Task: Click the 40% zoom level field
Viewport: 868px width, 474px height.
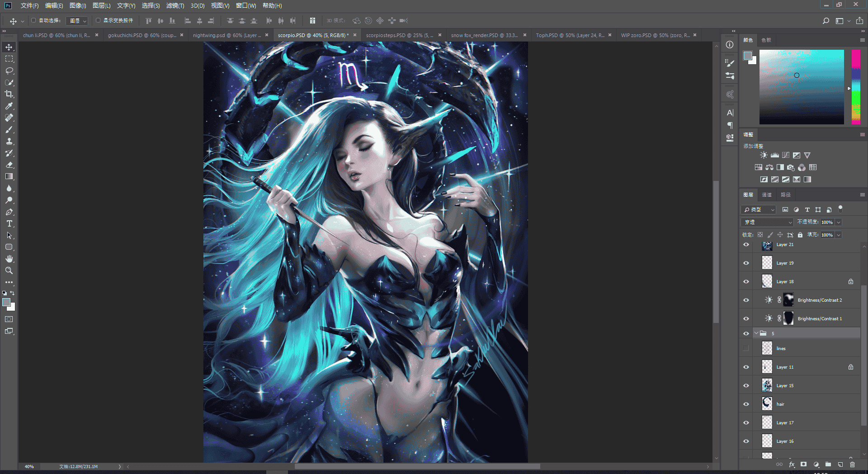Action: tap(29, 466)
